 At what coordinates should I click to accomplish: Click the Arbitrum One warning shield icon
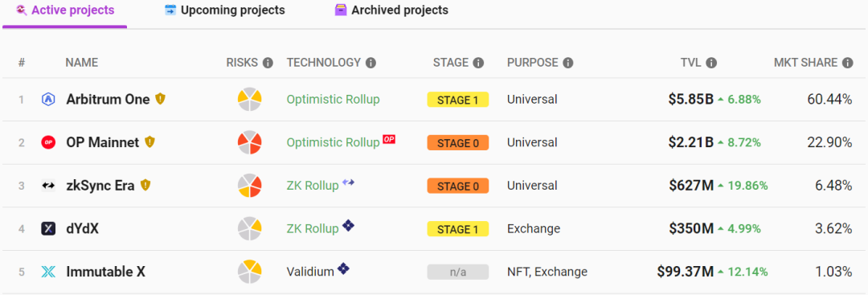tap(160, 99)
